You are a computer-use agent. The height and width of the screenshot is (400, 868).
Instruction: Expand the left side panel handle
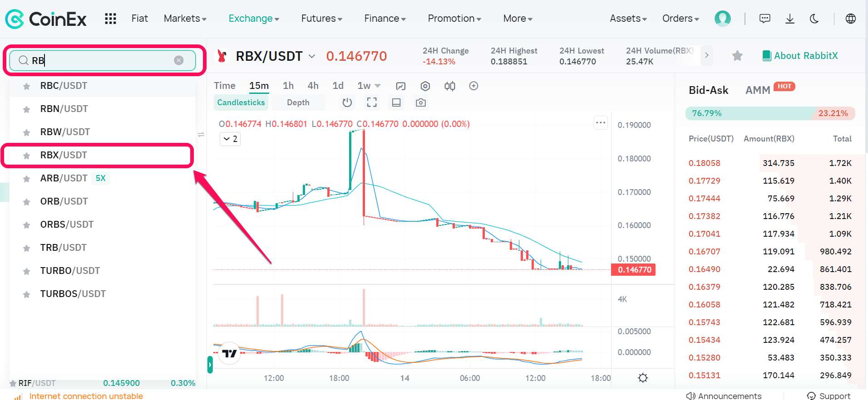pyautogui.click(x=210, y=365)
